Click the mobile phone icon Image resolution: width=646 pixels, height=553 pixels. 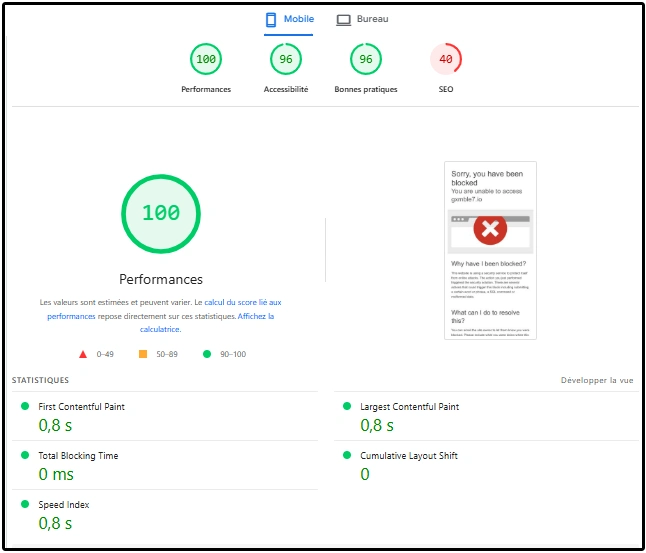pyautogui.click(x=270, y=20)
